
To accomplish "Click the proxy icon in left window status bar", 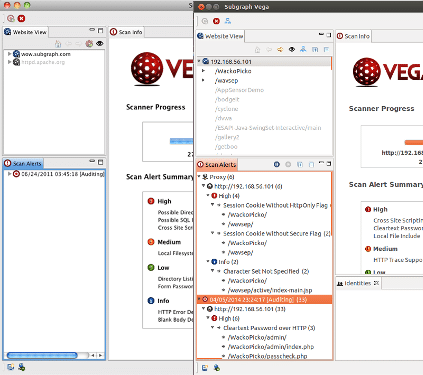I will 11,367.
